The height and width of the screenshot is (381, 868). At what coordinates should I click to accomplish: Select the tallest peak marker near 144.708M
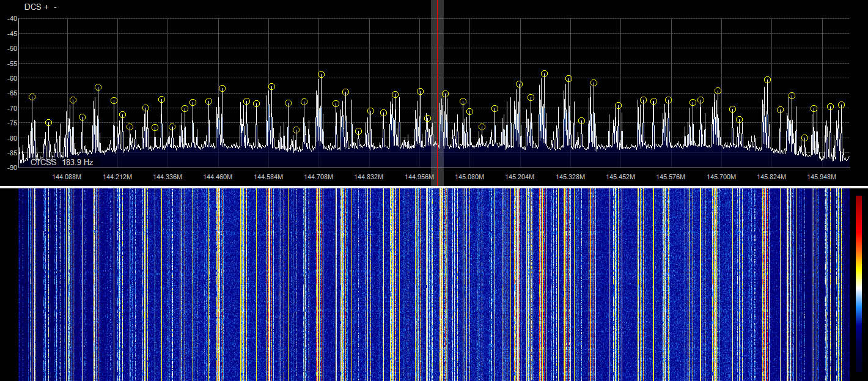point(321,75)
